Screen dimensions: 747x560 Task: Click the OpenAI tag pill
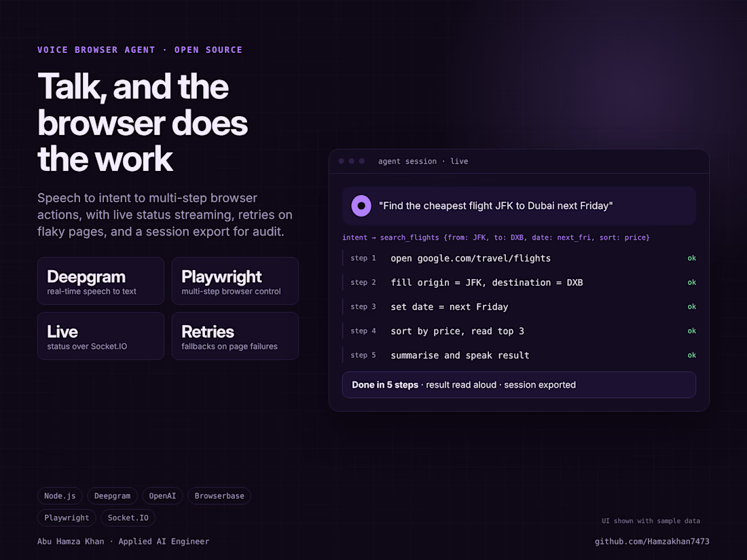162,496
